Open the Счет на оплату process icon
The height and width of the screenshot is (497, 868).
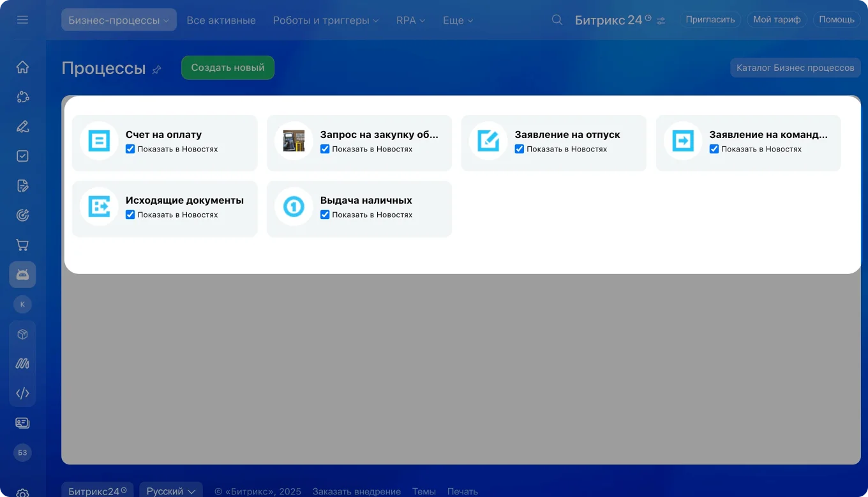point(99,141)
